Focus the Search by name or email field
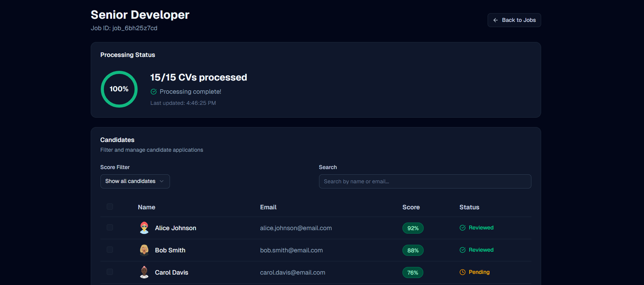 pos(425,182)
